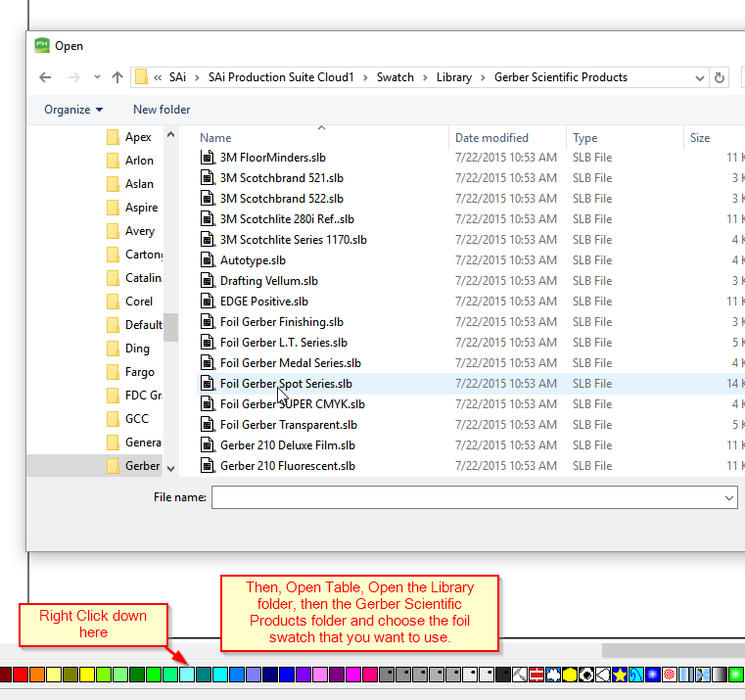
Task: Expand the address bar history dropdown
Action: point(699,78)
